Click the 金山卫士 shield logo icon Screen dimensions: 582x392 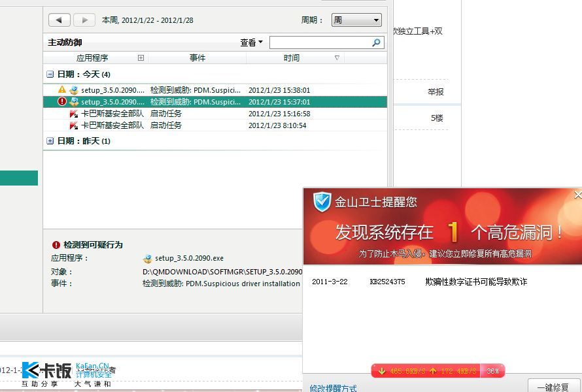(x=322, y=202)
